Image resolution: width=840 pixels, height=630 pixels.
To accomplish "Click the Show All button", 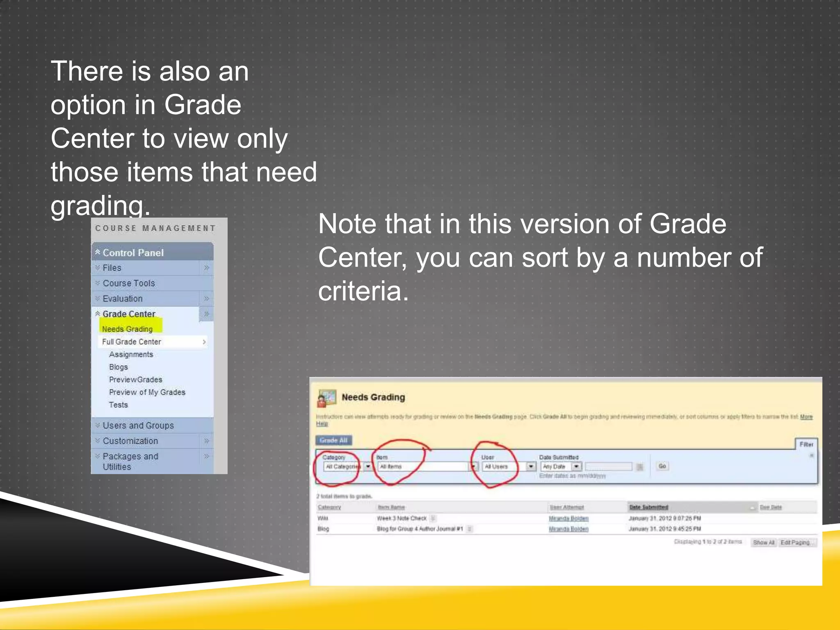I will point(763,543).
